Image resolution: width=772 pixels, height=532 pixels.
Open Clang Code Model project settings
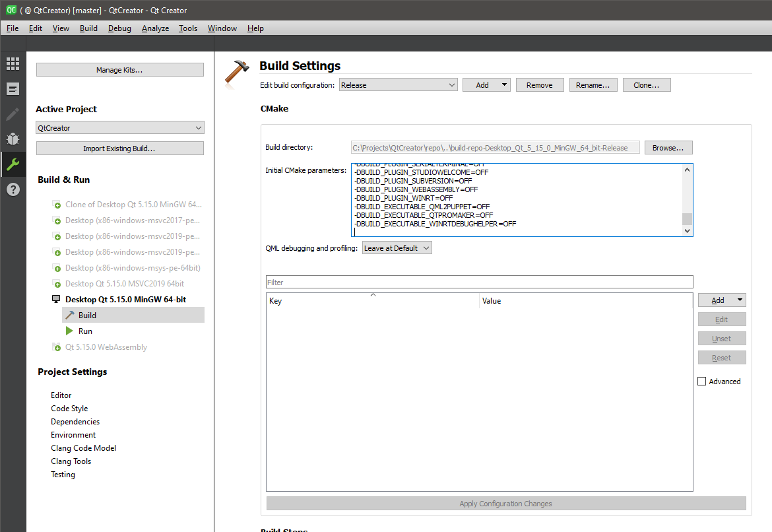point(83,448)
